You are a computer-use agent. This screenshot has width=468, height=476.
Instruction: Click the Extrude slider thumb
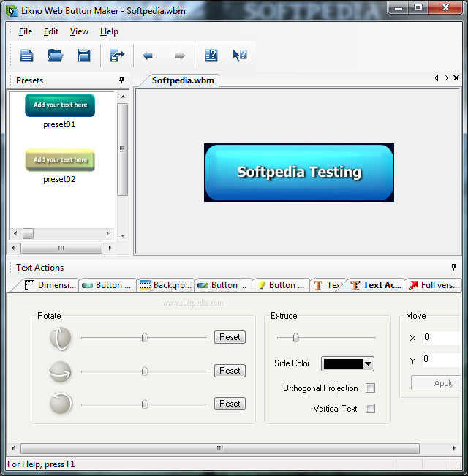click(295, 338)
